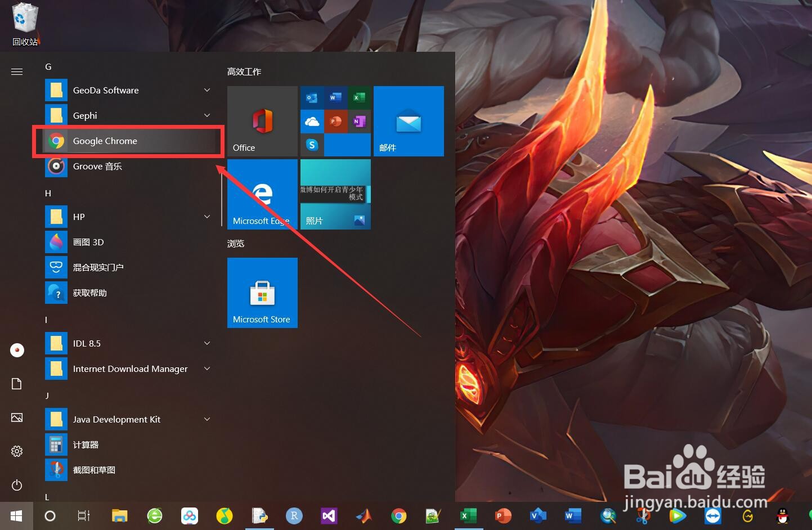
Task: Open Word from the taskbar
Action: (573, 515)
